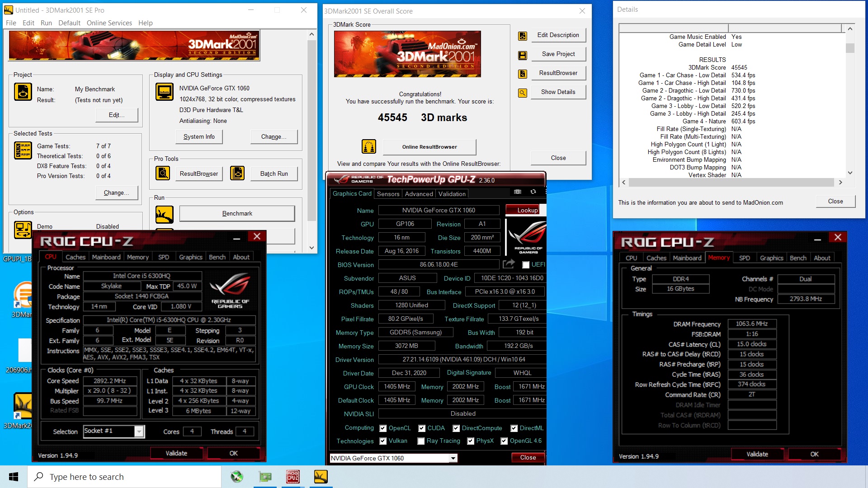Toggle the Vulkan checkbox
The width and height of the screenshot is (868, 488).
coord(383,441)
